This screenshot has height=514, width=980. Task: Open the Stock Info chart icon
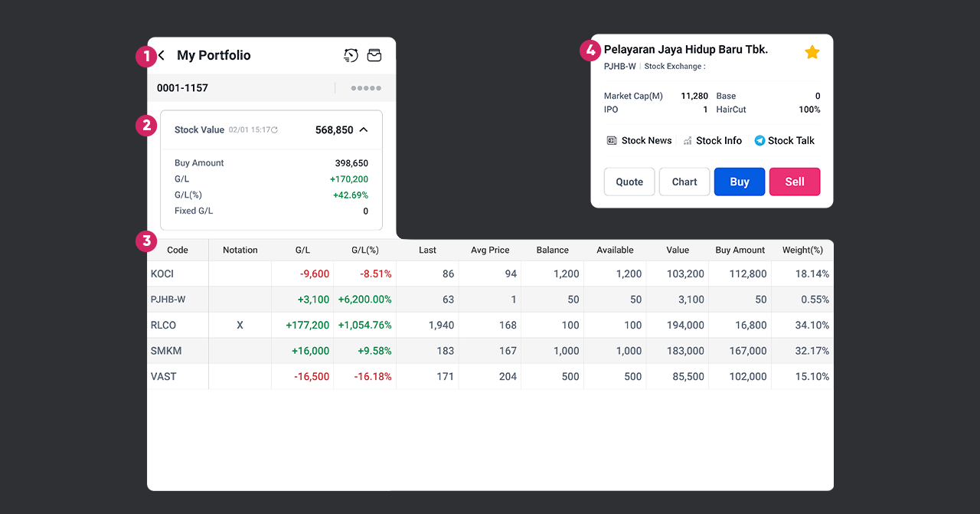point(688,141)
